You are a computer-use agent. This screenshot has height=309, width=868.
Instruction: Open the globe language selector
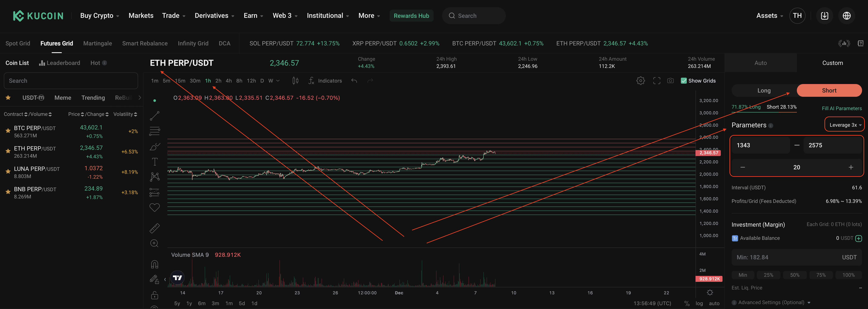point(846,16)
